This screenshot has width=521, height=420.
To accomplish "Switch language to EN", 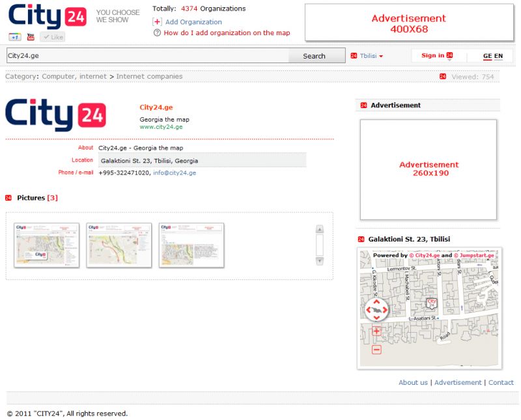I will 498,56.
